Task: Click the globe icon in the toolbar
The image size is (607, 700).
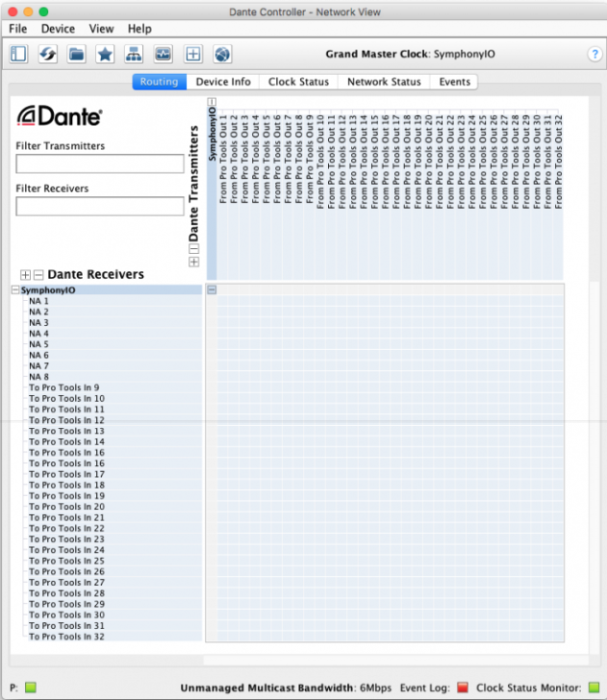Action: pyautogui.click(x=222, y=54)
